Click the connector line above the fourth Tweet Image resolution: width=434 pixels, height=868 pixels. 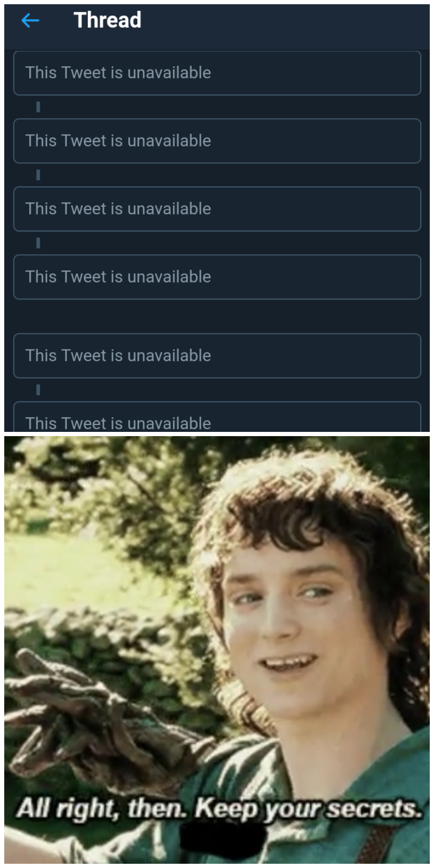[38, 242]
